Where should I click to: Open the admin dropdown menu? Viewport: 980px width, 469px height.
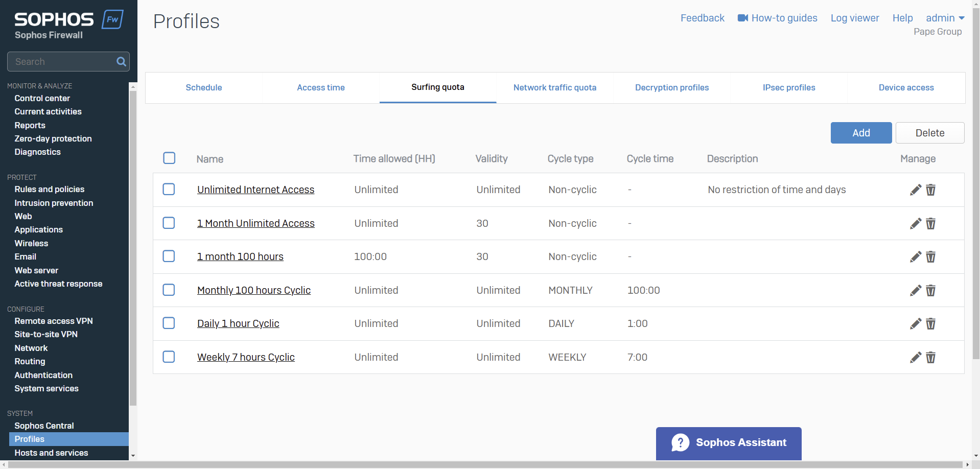(945, 18)
